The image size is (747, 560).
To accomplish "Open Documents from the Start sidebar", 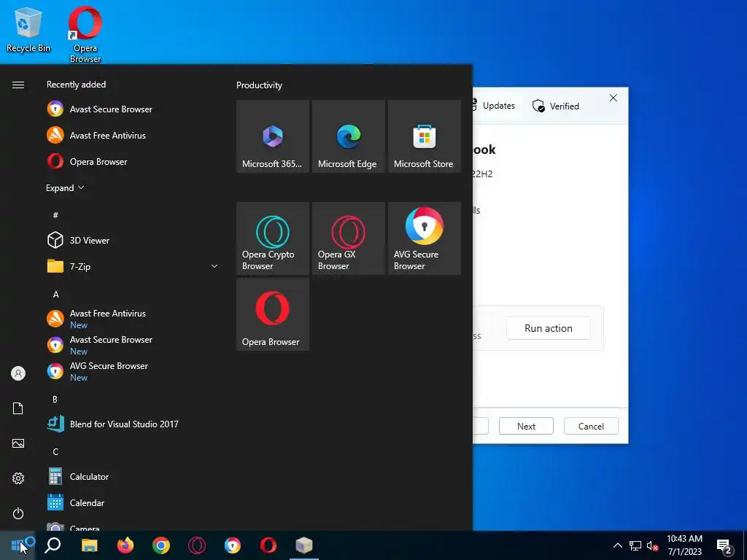I will pos(18,408).
